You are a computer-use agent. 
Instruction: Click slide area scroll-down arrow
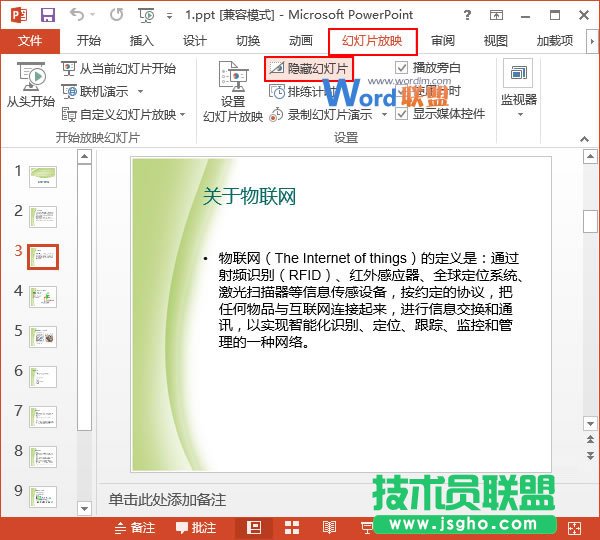click(x=590, y=424)
